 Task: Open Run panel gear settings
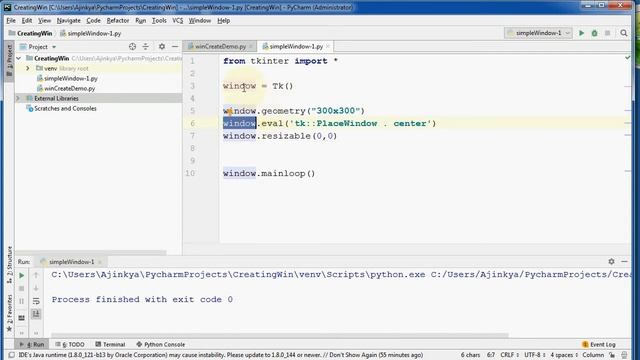click(x=611, y=261)
